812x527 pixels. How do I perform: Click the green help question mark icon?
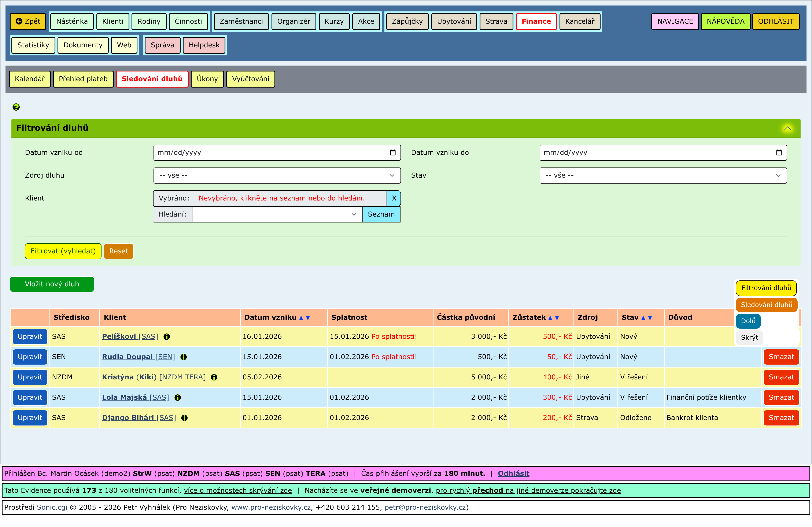[16, 107]
